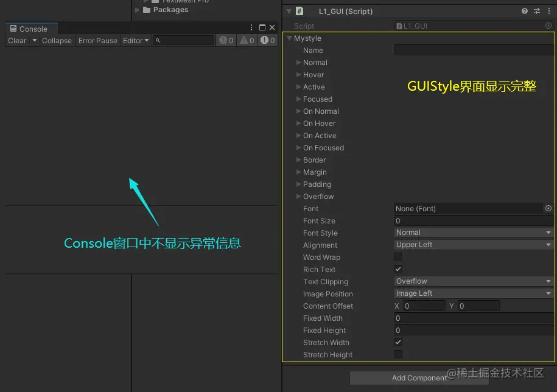The height and width of the screenshot is (392, 557).
Task: Expand the Margin foldout
Action: tap(298, 172)
